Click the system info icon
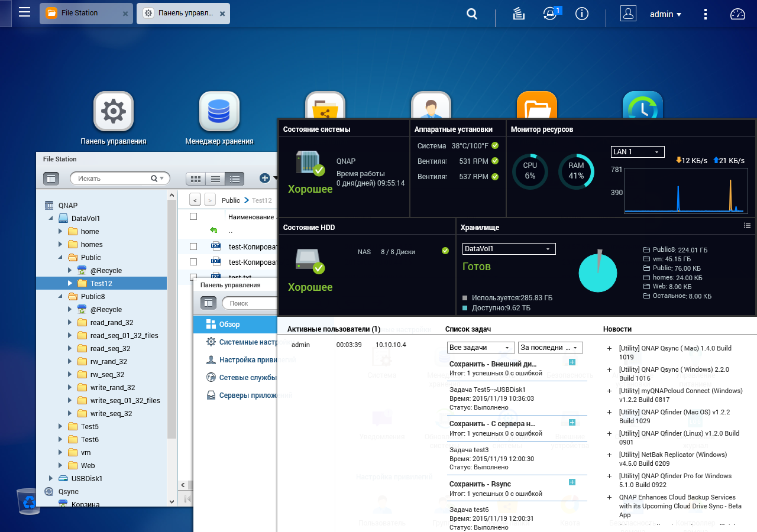Image resolution: width=757 pixels, height=532 pixels. pos(582,14)
